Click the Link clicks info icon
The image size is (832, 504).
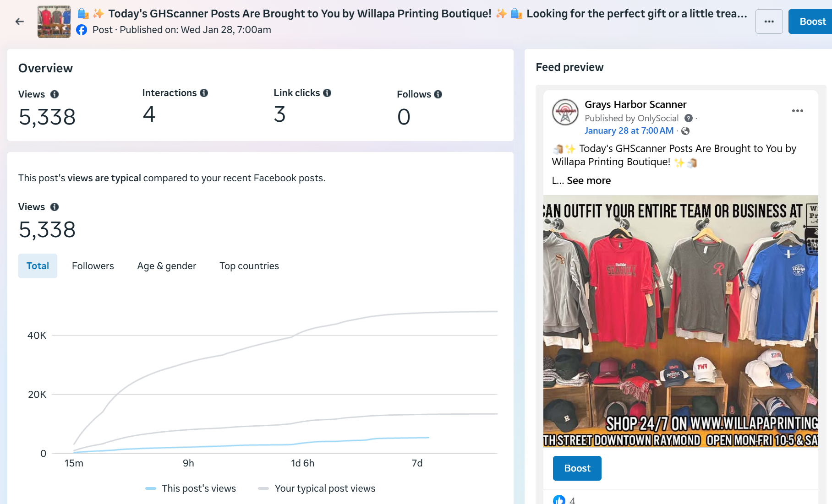[x=327, y=93]
